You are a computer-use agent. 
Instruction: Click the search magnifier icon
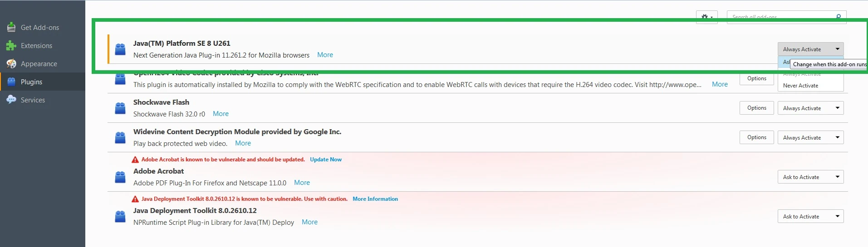click(839, 17)
